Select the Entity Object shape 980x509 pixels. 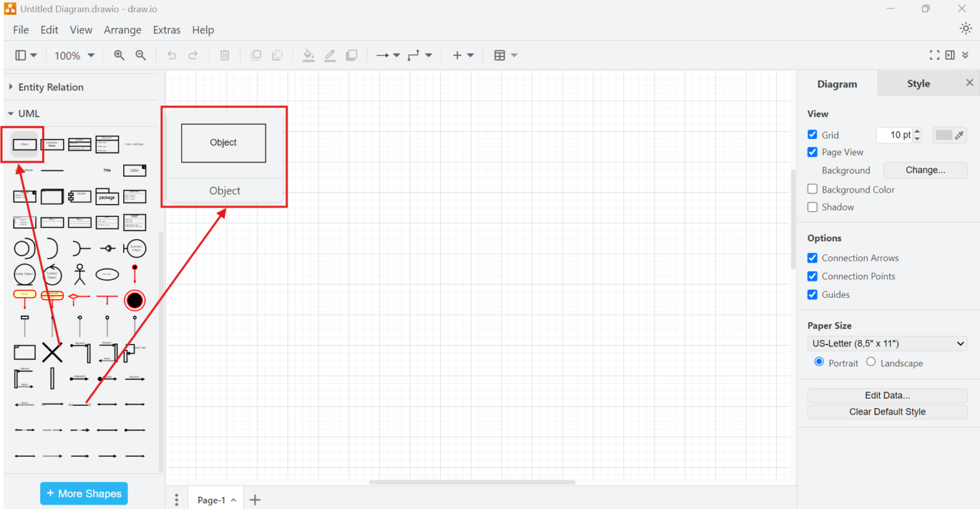coord(24,274)
